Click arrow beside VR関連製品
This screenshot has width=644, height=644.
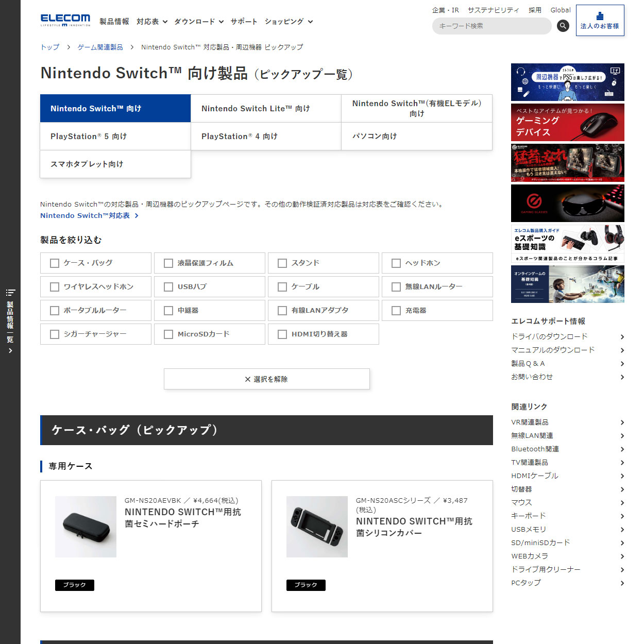(622, 422)
